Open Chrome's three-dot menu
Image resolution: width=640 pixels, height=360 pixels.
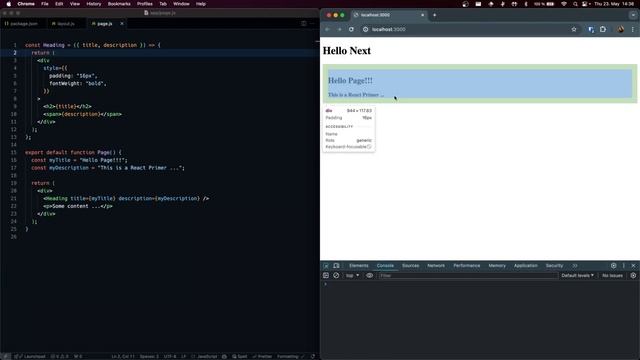(633, 29)
